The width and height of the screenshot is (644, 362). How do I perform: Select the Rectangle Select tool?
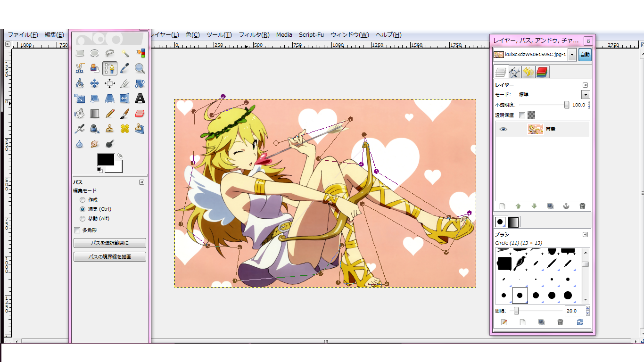pyautogui.click(x=80, y=53)
